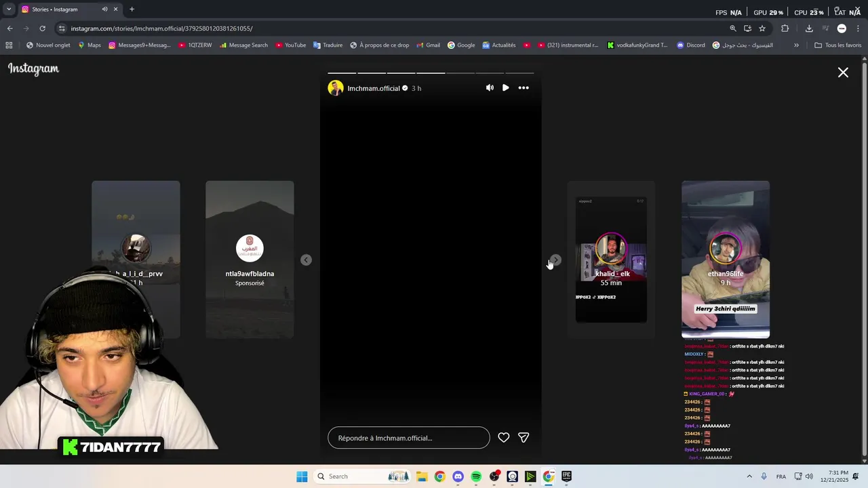This screenshot has height=488, width=868.
Task: Open Discord from the taskbar
Action: pos(458,476)
